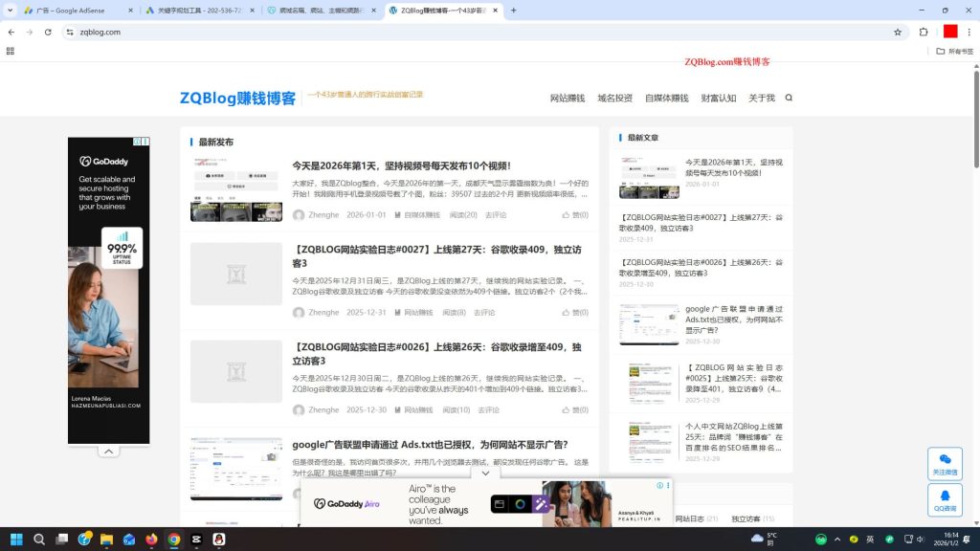The width and height of the screenshot is (980, 551).
Task: Open ad options on the bottom Airo banner
Action: 668,485
